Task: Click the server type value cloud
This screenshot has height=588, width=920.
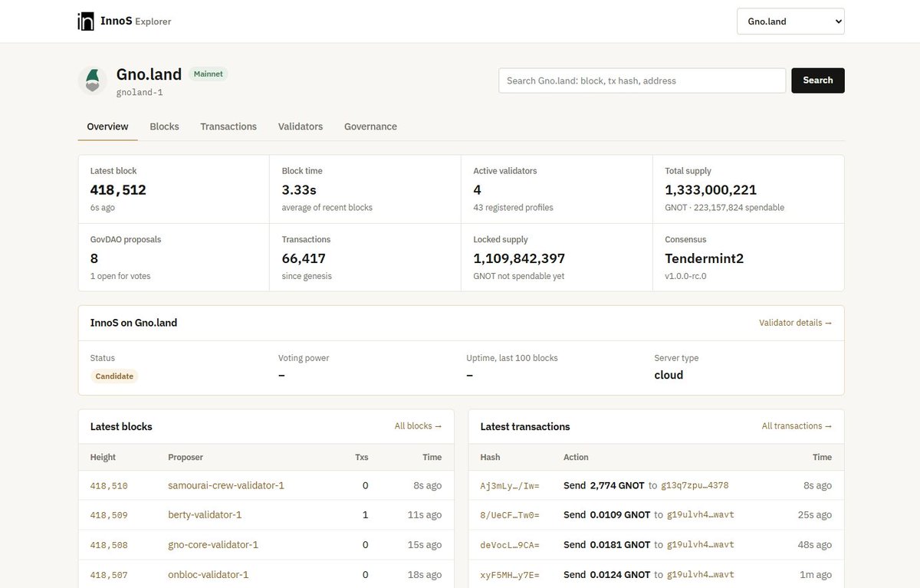Action: click(x=669, y=375)
